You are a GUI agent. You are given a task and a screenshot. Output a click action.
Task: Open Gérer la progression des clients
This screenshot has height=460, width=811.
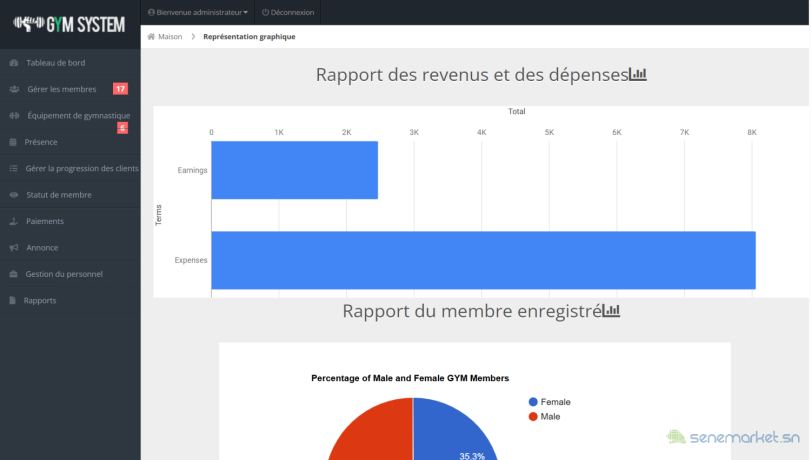[70, 168]
